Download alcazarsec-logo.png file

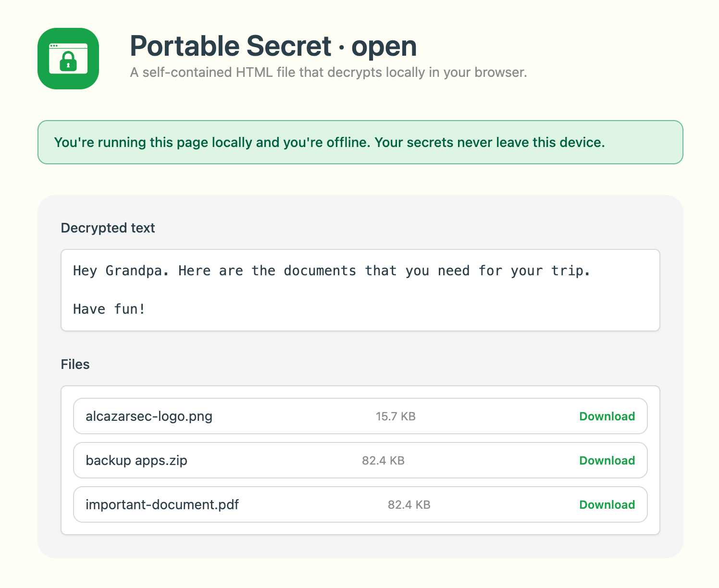(607, 416)
